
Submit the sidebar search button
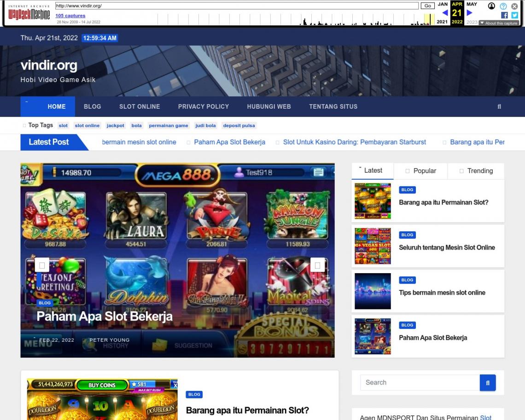point(488,383)
